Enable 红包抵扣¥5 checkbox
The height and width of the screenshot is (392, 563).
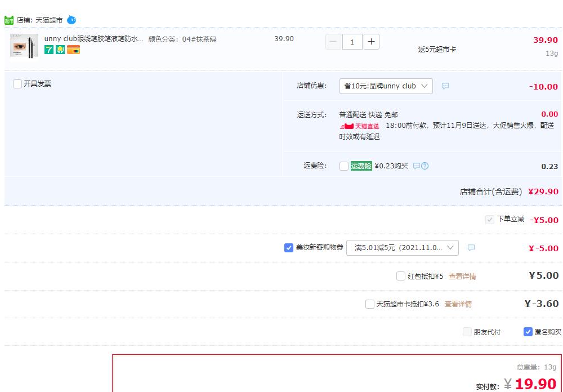401,276
